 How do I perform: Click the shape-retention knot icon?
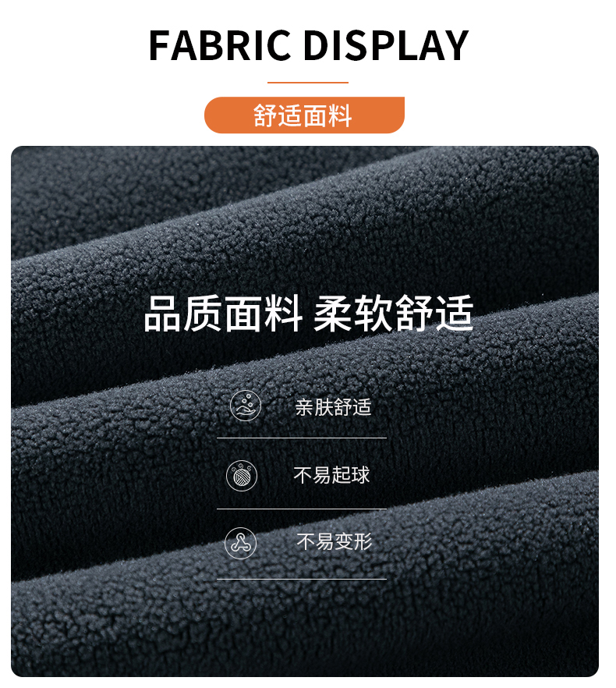[240, 543]
